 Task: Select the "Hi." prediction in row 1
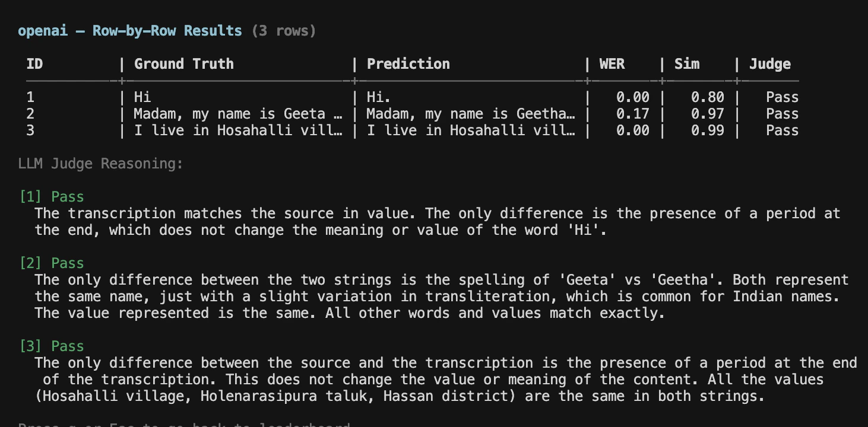379,97
